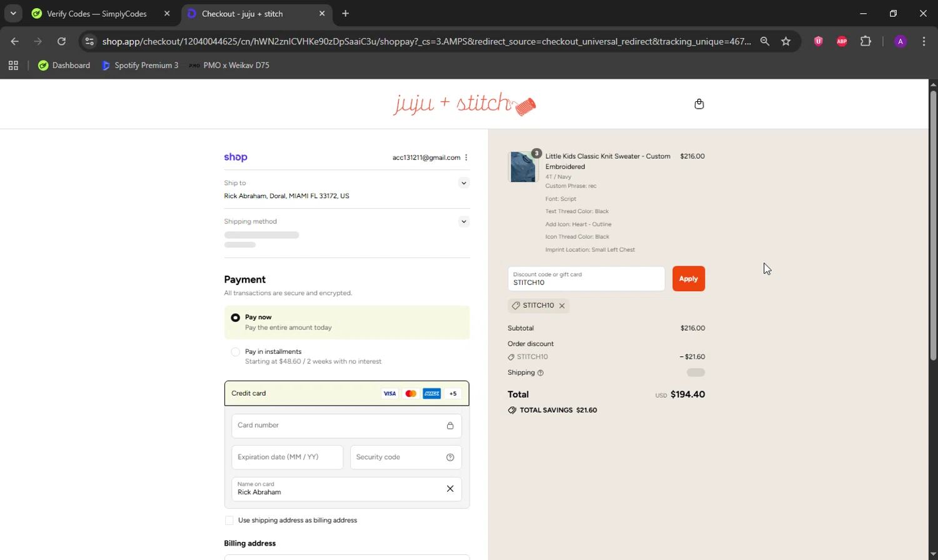Open the tab search dropdown
The height and width of the screenshot is (560, 938).
tap(13, 13)
